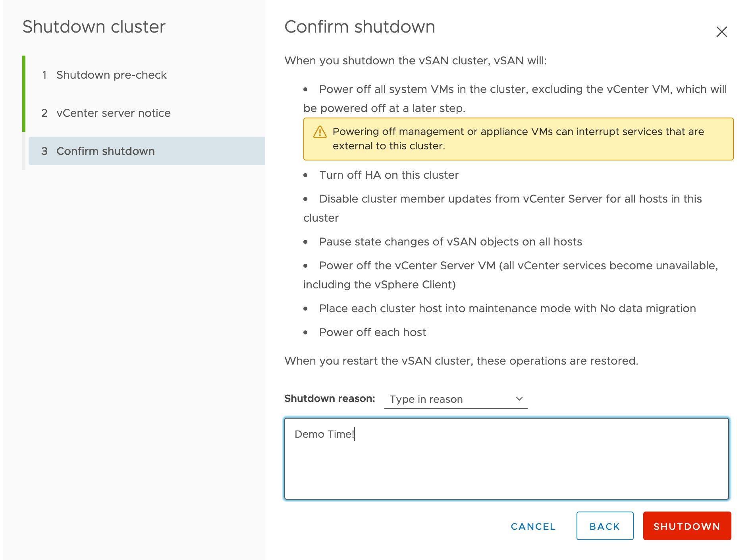Switch to the Shutdown pre-check step
Image resolution: width=756 pixels, height=560 pixels.
tap(112, 75)
